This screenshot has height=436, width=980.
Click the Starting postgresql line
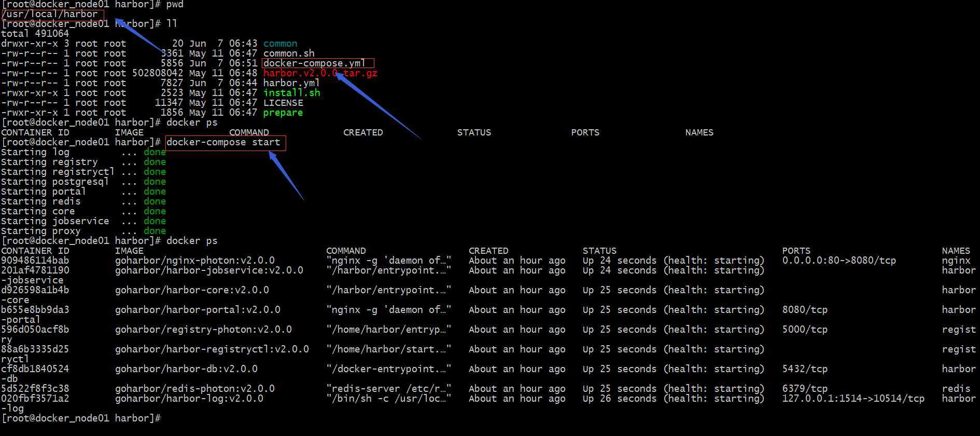pyautogui.click(x=83, y=182)
